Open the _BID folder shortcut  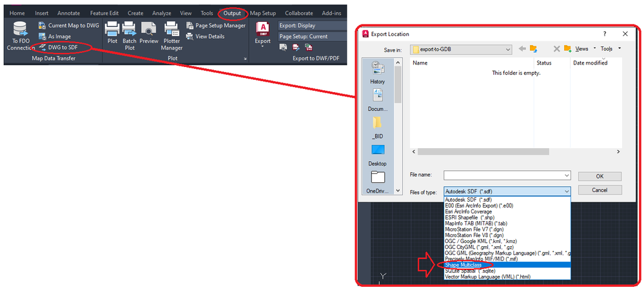pyautogui.click(x=378, y=128)
